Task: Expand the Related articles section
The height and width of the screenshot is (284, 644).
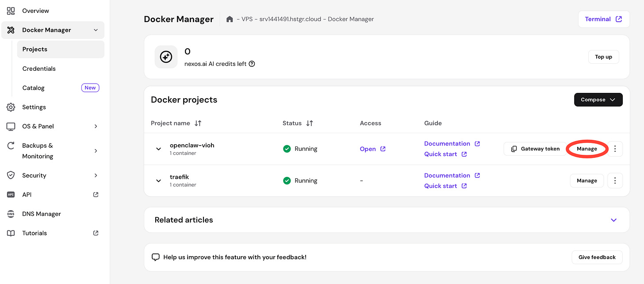Action: pyautogui.click(x=613, y=220)
